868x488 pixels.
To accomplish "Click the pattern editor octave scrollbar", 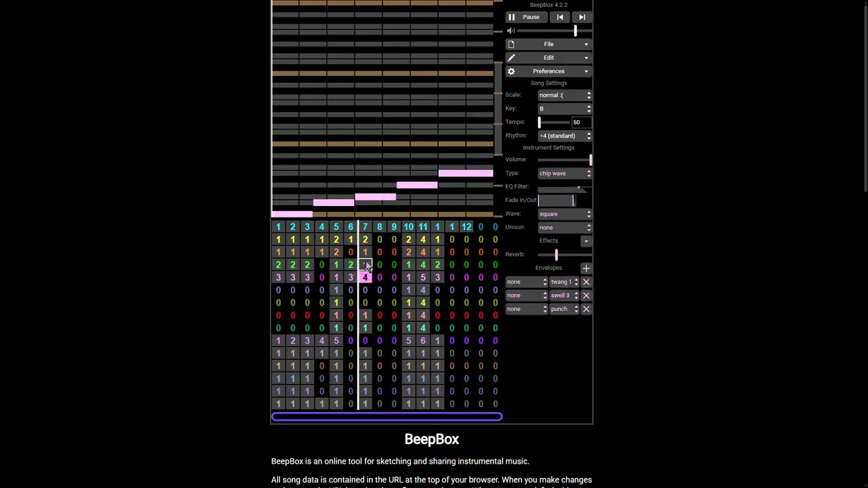I will click(x=498, y=108).
